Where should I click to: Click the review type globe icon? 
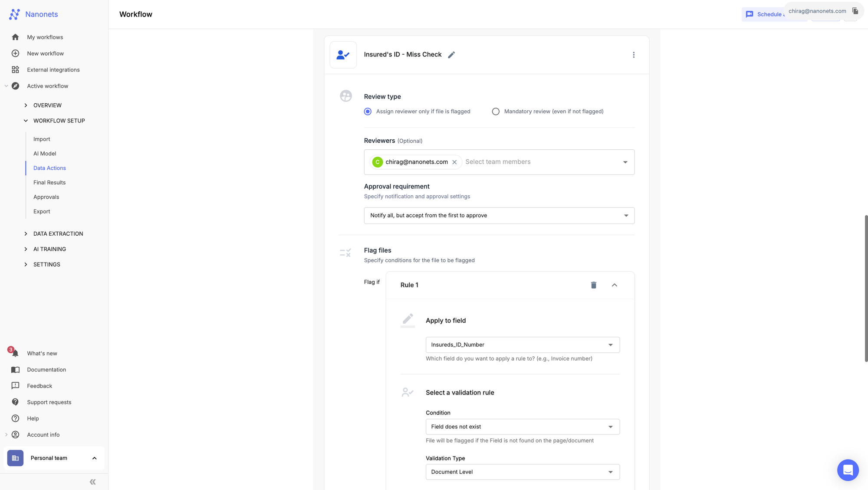click(x=346, y=95)
